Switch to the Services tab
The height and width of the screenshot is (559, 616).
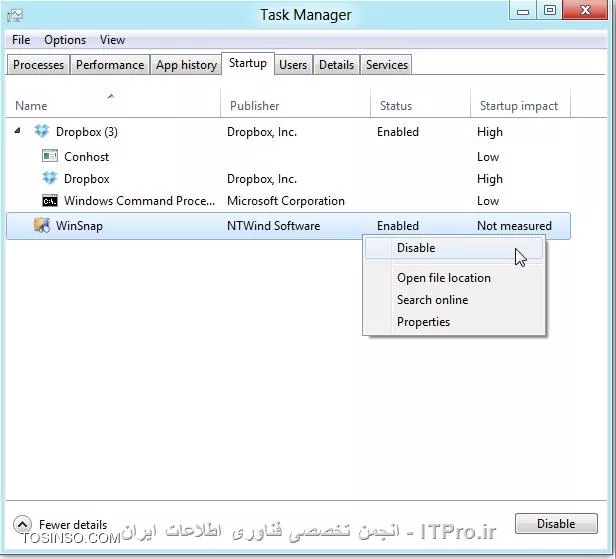pyautogui.click(x=387, y=64)
